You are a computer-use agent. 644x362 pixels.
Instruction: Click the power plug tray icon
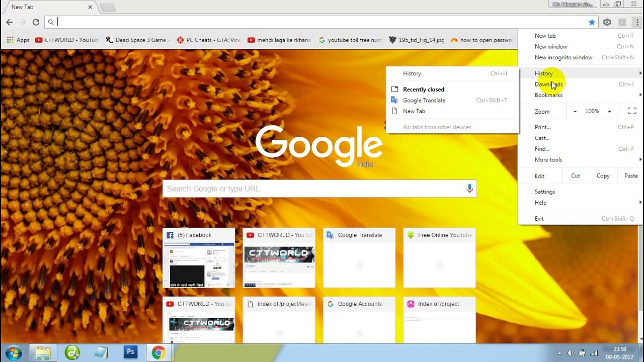click(x=583, y=353)
